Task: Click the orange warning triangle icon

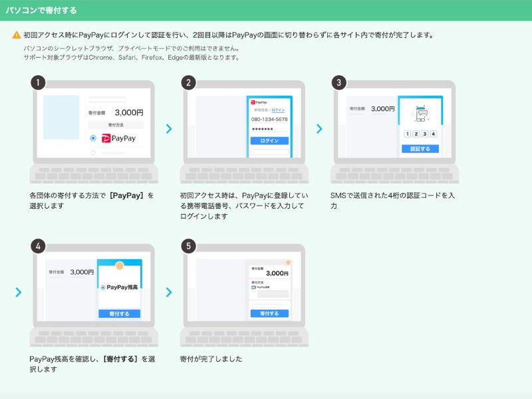Action: point(16,35)
